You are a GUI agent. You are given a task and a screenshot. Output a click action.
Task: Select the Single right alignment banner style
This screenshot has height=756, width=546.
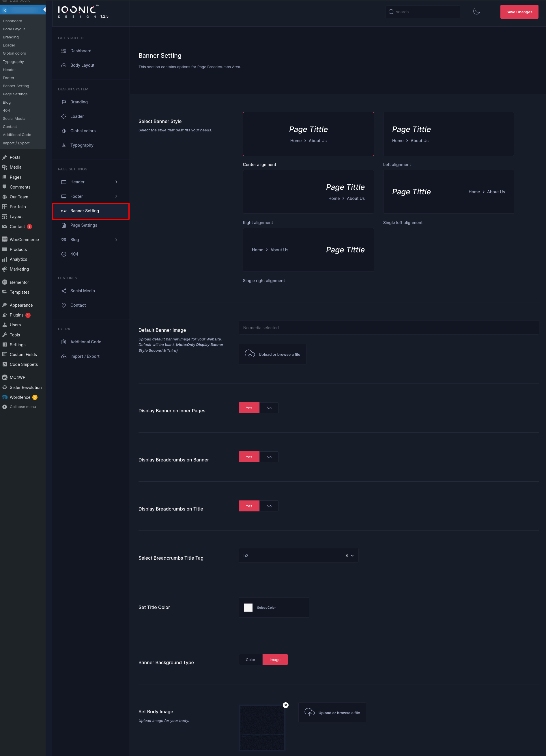click(308, 250)
